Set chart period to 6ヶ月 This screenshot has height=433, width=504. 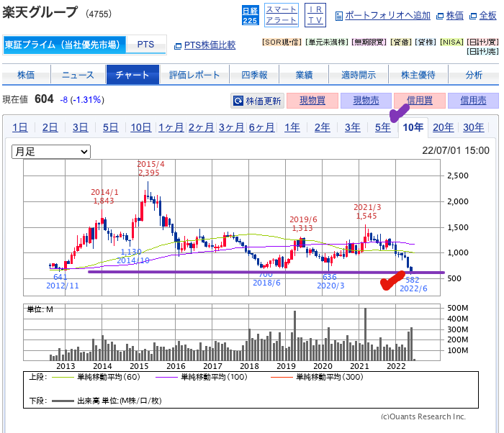tap(261, 127)
